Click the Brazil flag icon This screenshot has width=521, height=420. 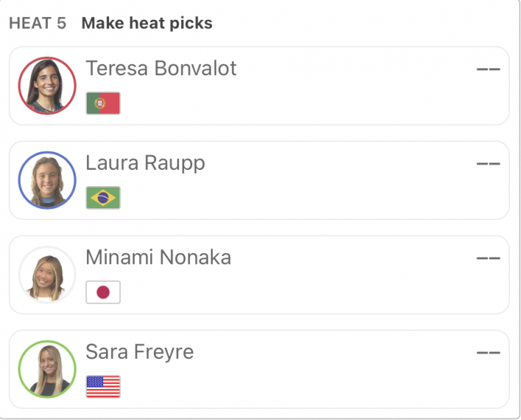[x=103, y=198]
